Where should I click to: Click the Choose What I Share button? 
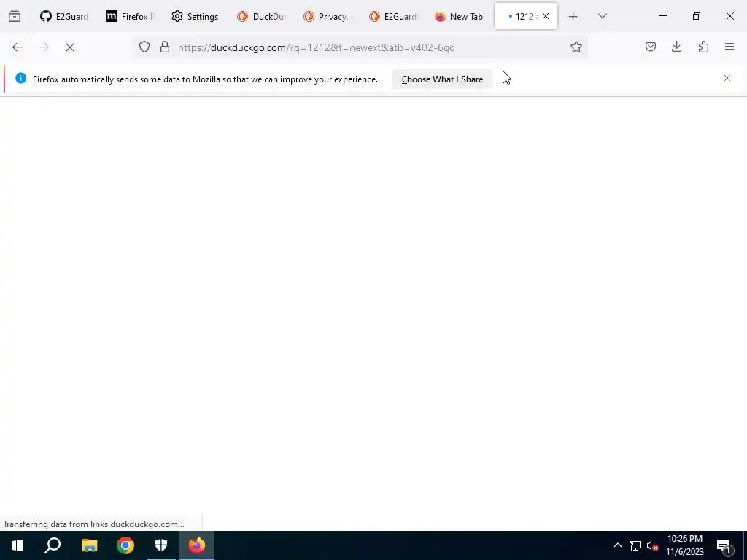point(442,79)
